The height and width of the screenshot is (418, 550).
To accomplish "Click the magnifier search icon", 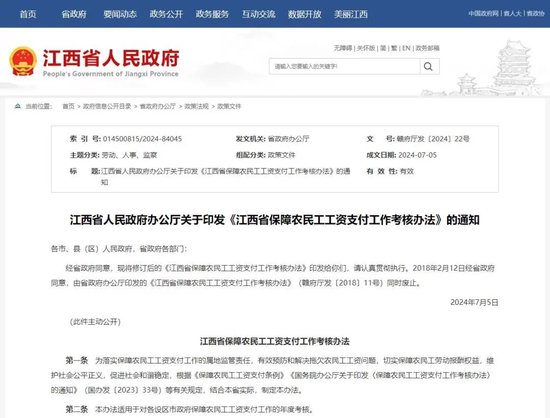I will point(428,66).
